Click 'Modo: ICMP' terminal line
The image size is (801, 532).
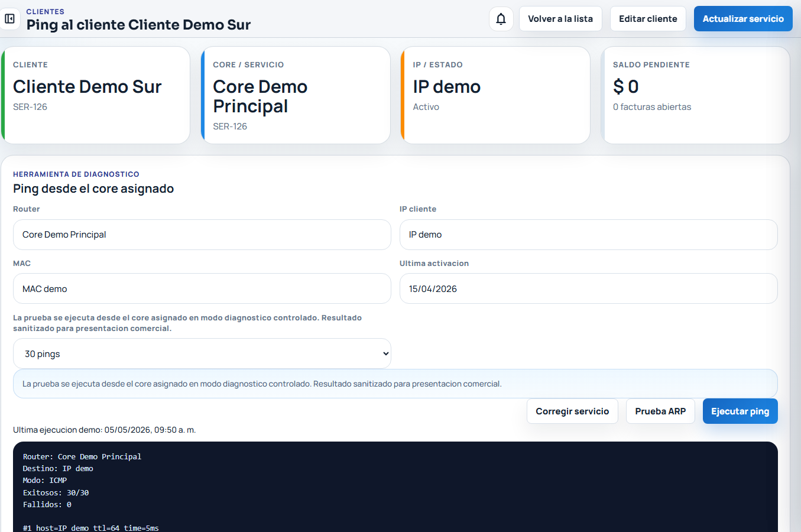click(x=45, y=481)
